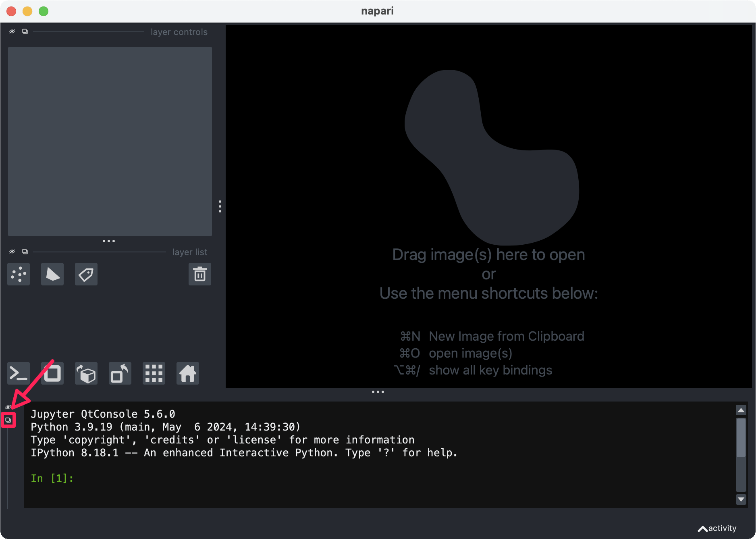756x539 pixels.
Task: Transpose order of last two axes
Action: [x=120, y=373]
